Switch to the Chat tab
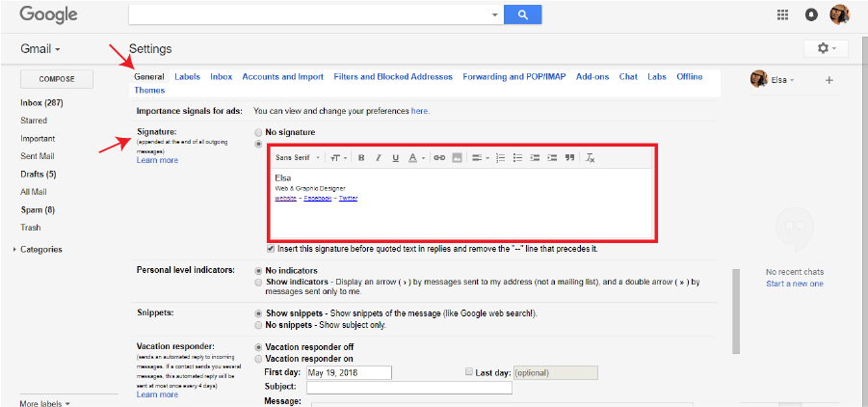This screenshot has width=868, height=407. click(x=628, y=77)
